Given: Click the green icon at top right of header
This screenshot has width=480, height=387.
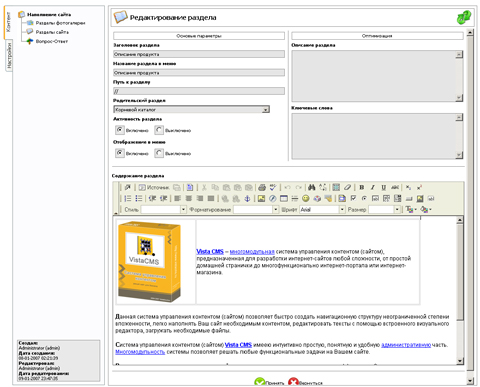Looking at the screenshot, I should point(464,17).
